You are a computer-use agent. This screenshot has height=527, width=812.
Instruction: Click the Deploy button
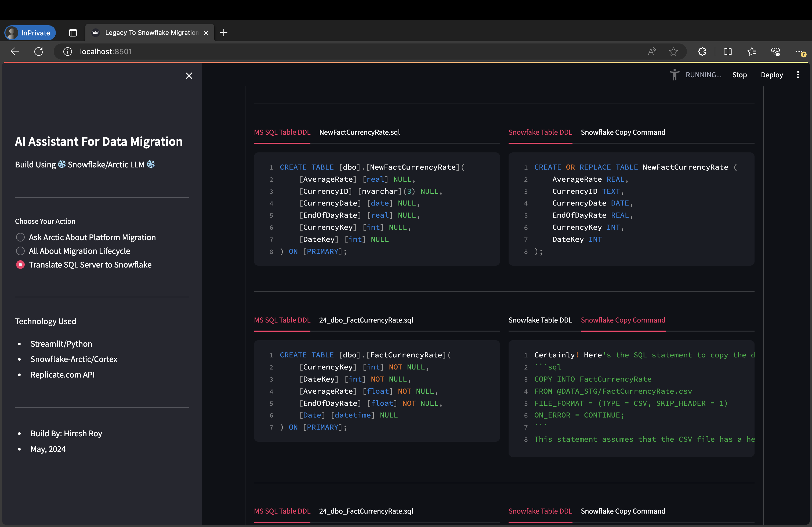772,75
